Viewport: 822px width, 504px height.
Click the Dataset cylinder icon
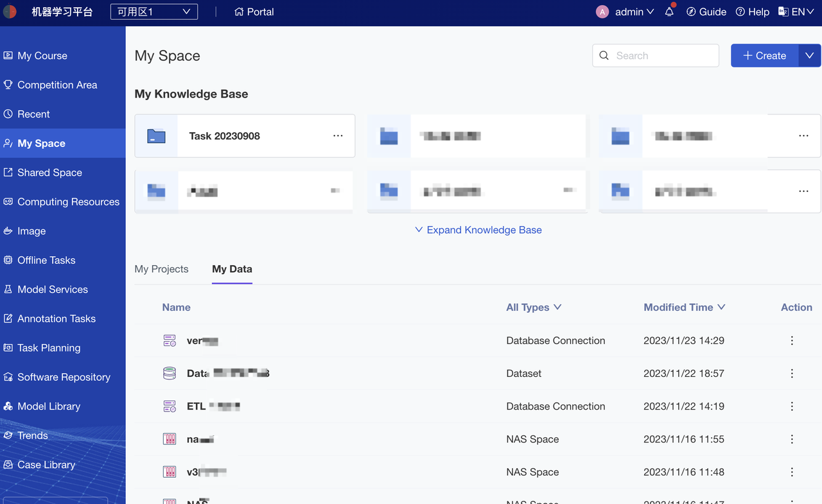click(x=170, y=374)
